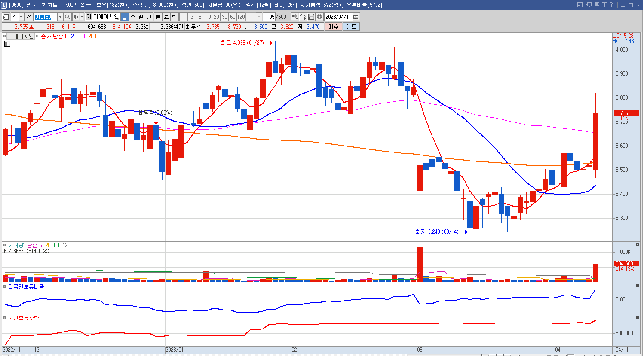Image resolution: width=644 pixels, height=356 pixels.
Task: Click the volume MA 120 legend
Action: click(x=66, y=246)
